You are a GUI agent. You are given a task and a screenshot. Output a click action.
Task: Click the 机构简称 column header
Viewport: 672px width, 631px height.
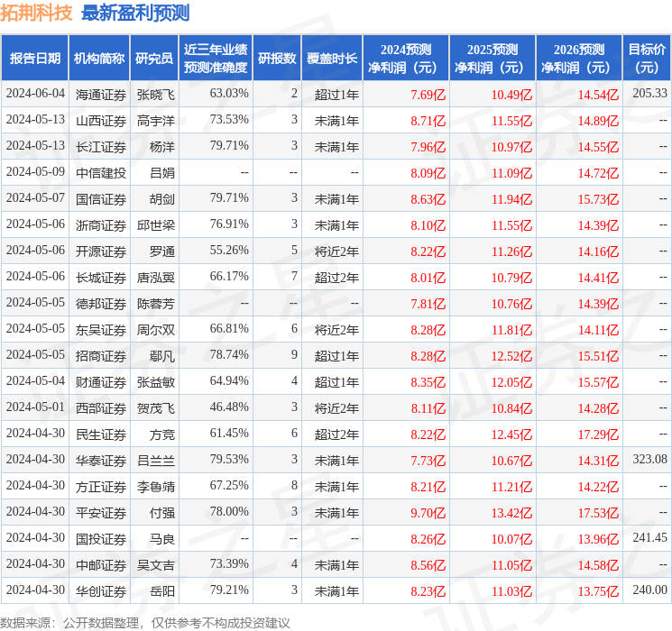(x=99, y=59)
